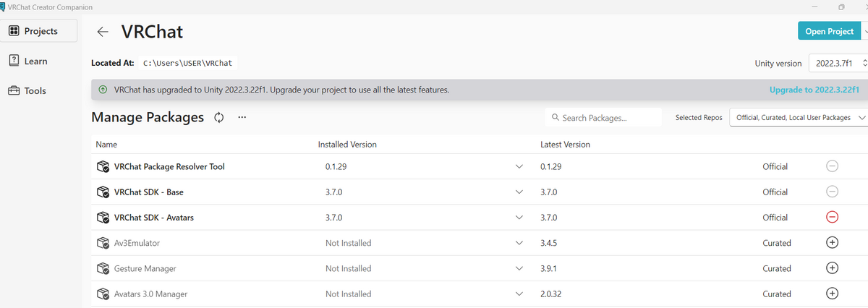Click the minus icon for VRChat SDK - Base
The height and width of the screenshot is (308, 868).
(x=832, y=192)
